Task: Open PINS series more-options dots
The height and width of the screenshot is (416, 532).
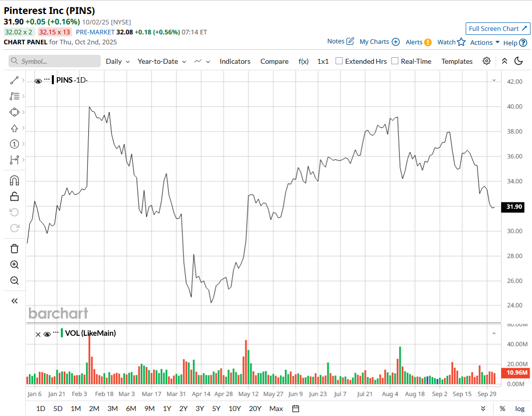Action: 47,79
